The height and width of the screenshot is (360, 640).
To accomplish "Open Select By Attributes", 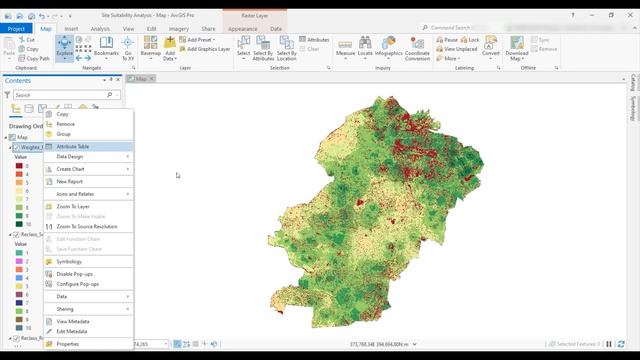I will [x=263, y=48].
